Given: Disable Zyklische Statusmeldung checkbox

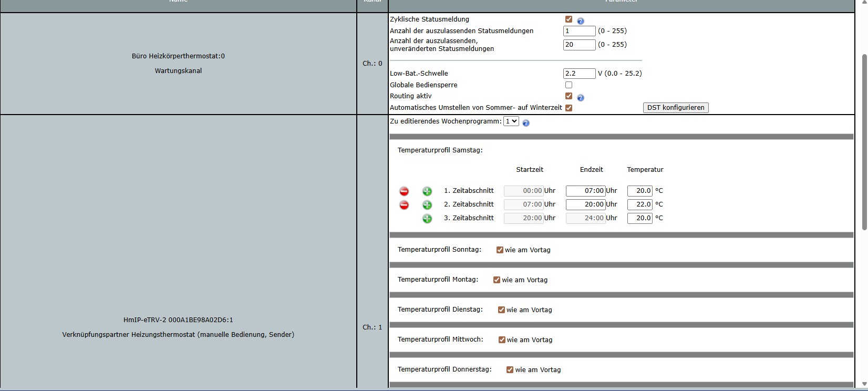Looking at the screenshot, I should (569, 19).
